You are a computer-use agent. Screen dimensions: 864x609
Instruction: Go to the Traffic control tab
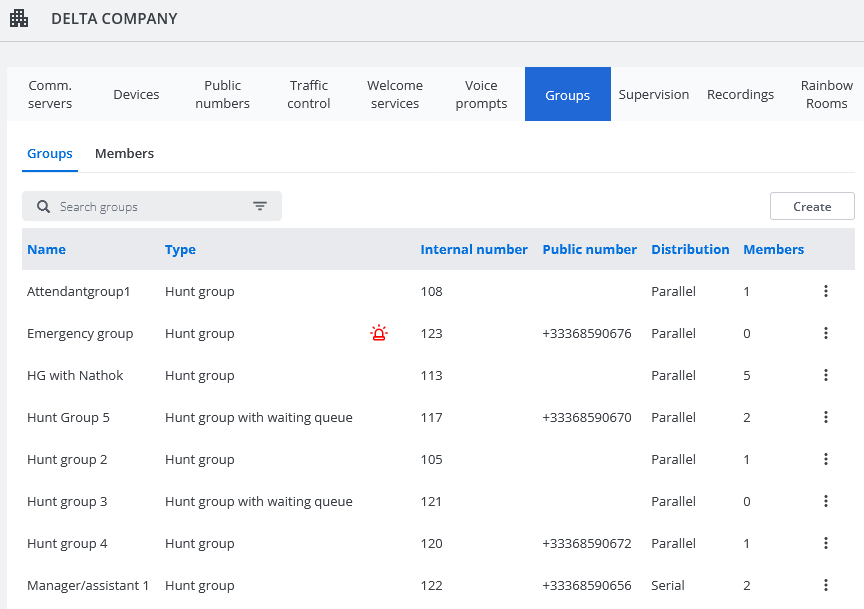tap(309, 94)
